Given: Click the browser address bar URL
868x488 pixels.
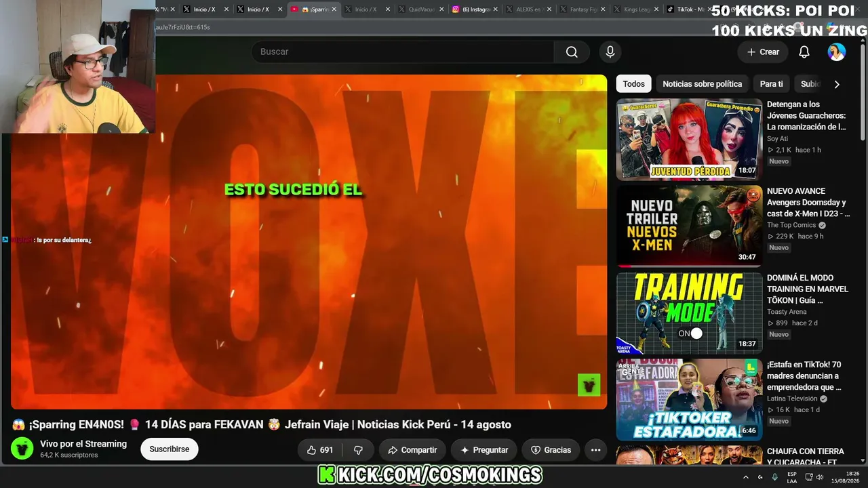Looking at the screenshot, I should 183,27.
